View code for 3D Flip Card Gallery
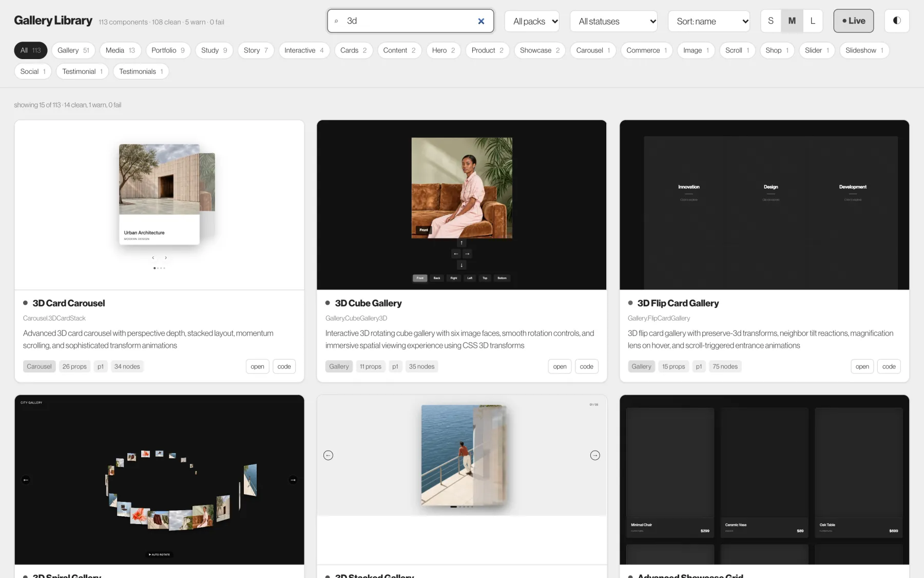This screenshot has width=924, height=578. pos(889,366)
